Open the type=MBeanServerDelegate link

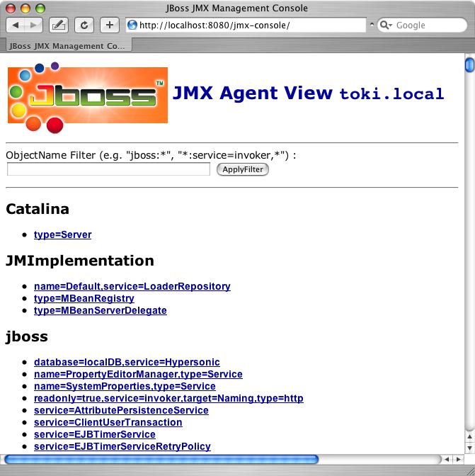coord(101,310)
